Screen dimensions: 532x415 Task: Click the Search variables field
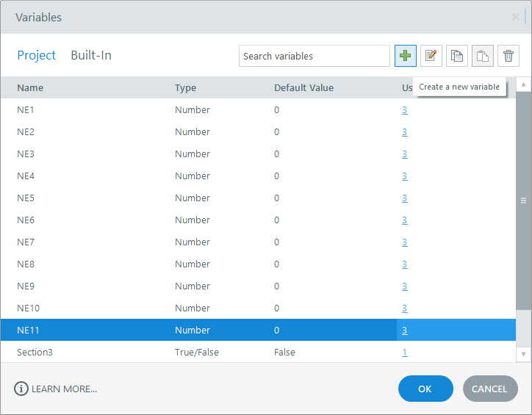click(x=314, y=56)
